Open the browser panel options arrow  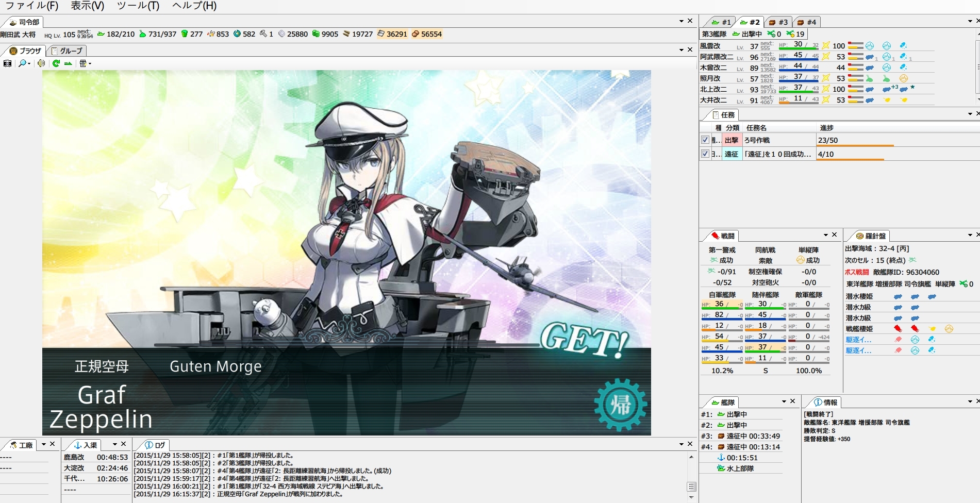tap(681, 49)
